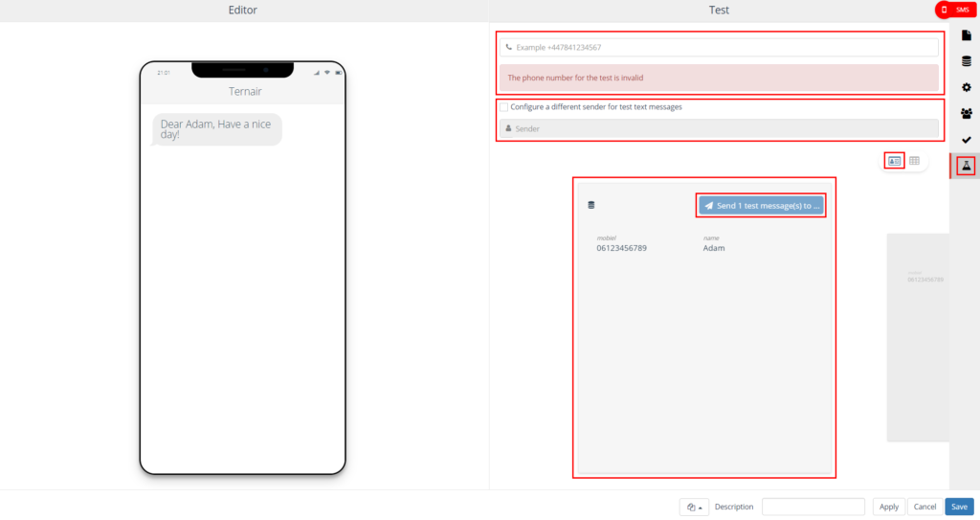The image size is (980, 520).
Task: Click the Apply button
Action: point(889,507)
